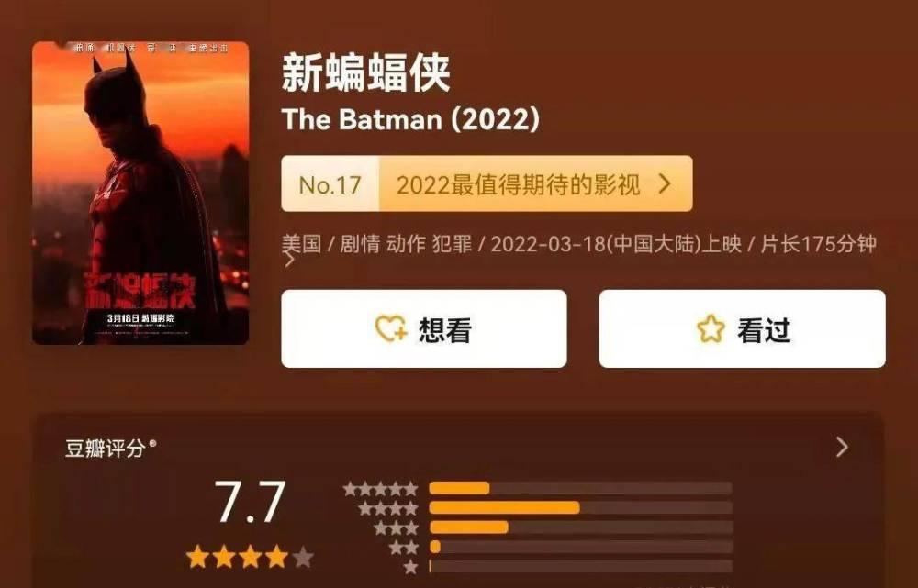Click the chevron on the ranking banner

(665, 183)
